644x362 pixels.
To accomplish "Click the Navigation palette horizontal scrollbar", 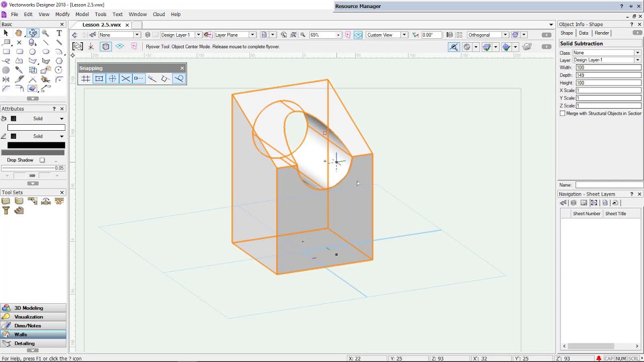I will (x=601, y=346).
